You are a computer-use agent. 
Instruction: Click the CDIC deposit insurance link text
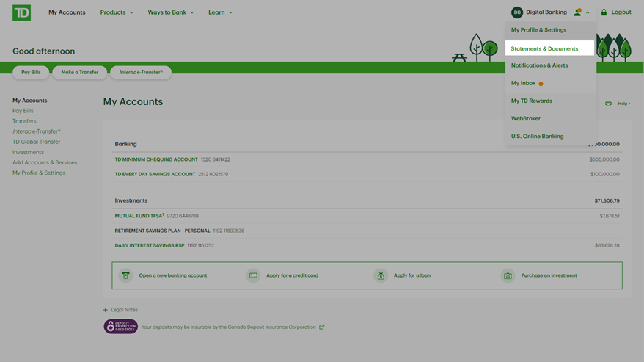(x=228, y=327)
